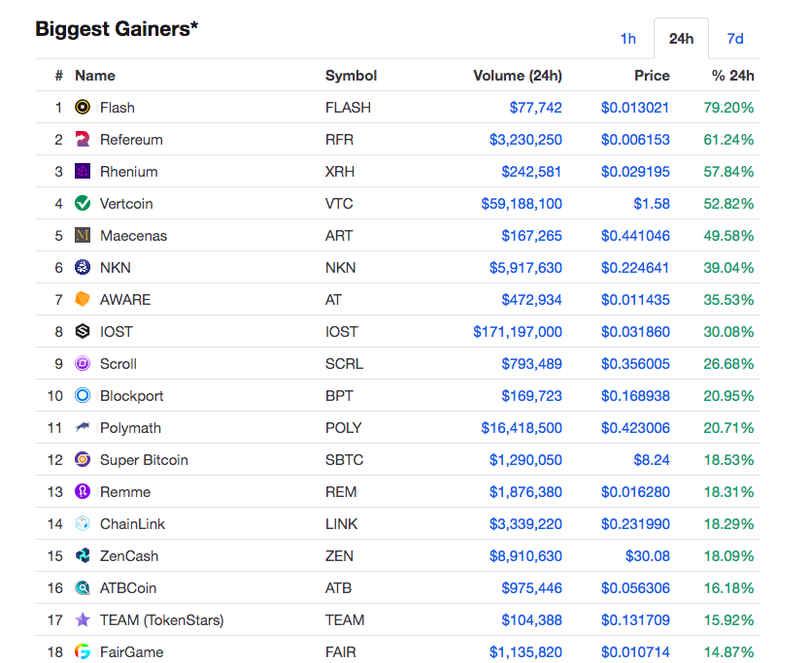Open the Refereum coin name link
This screenshot has width=812, height=663.
(x=131, y=140)
